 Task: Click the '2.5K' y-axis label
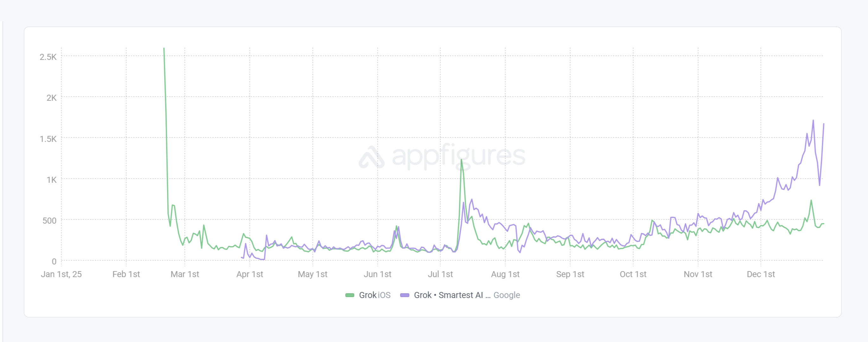48,57
